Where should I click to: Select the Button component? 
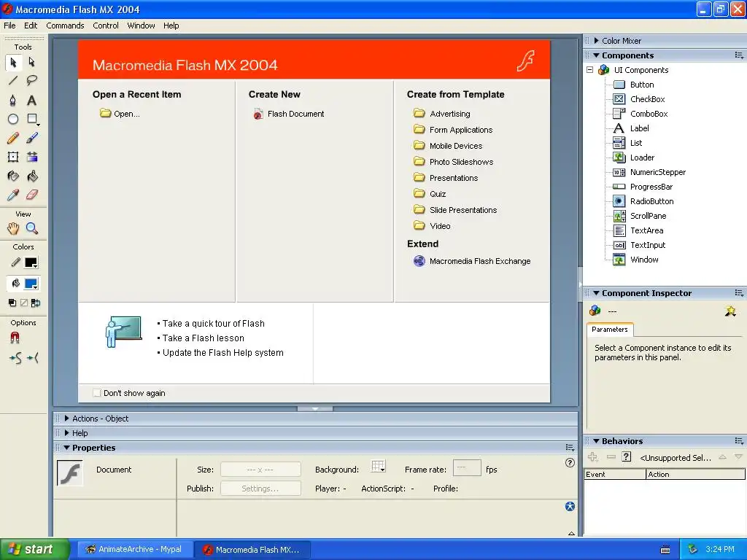[x=642, y=85]
